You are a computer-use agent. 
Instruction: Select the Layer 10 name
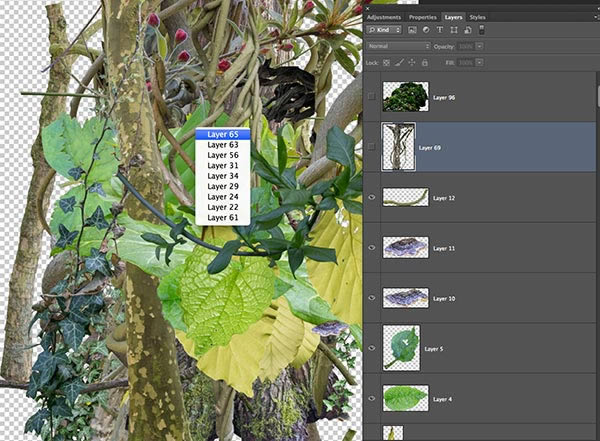click(444, 299)
